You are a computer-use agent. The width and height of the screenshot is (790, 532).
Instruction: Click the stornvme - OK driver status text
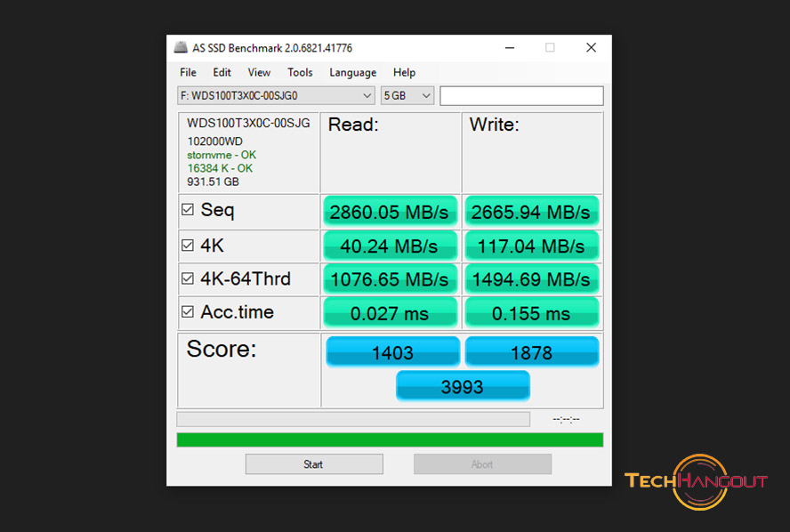222,155
